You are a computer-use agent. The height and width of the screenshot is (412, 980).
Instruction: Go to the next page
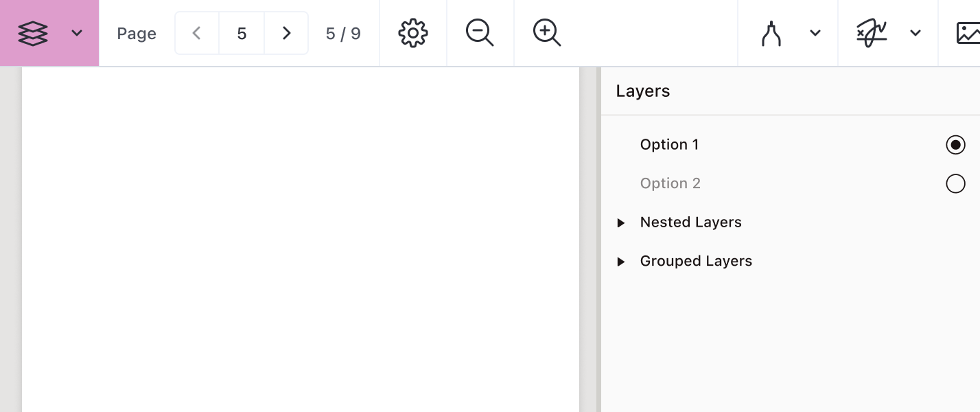pos(286,33)
